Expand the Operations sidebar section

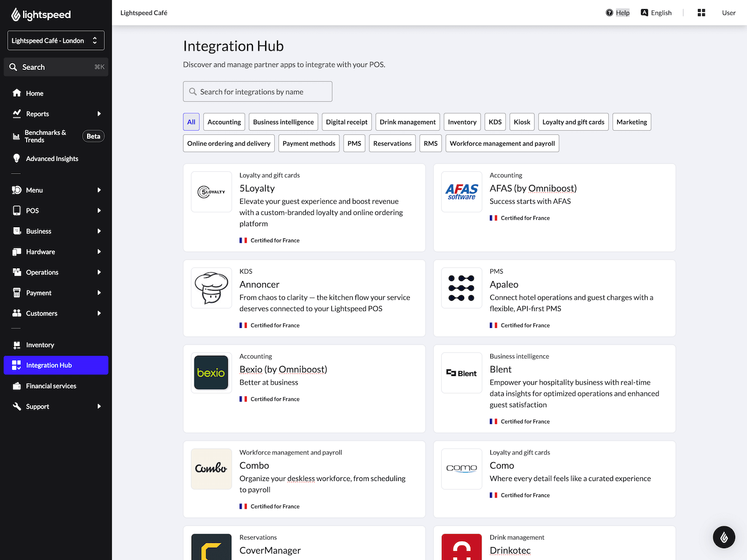(x=42, y=272)
